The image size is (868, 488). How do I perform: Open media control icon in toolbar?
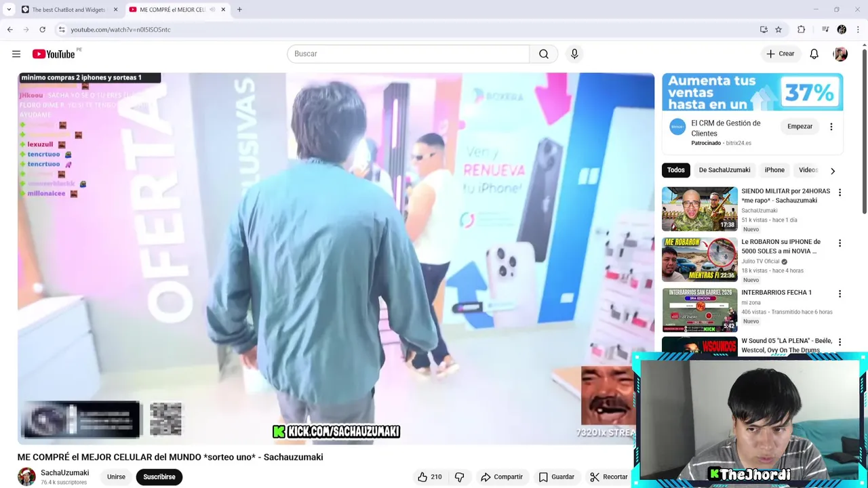point(825,29)
